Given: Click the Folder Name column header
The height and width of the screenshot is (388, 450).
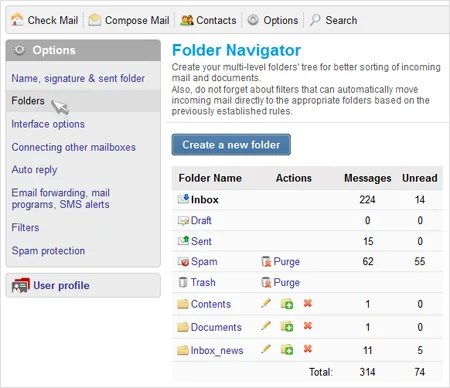Looking at the screenshot, I should click(210, 178).
